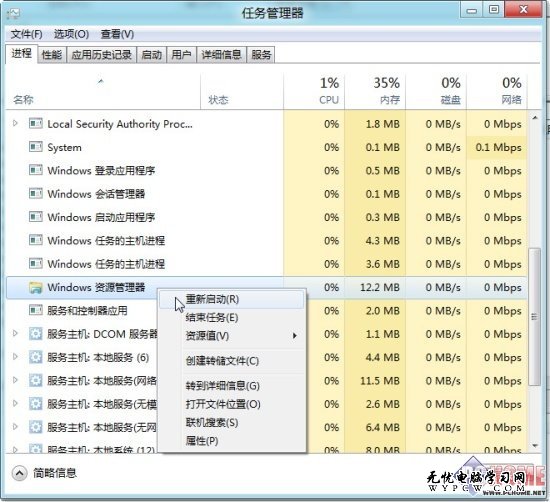Image resolution: width=550 pixels, height=502 pixels.
Task: Select the Windows 任务的主机进程 row with 3.6 MB
Action: point(267,264)
